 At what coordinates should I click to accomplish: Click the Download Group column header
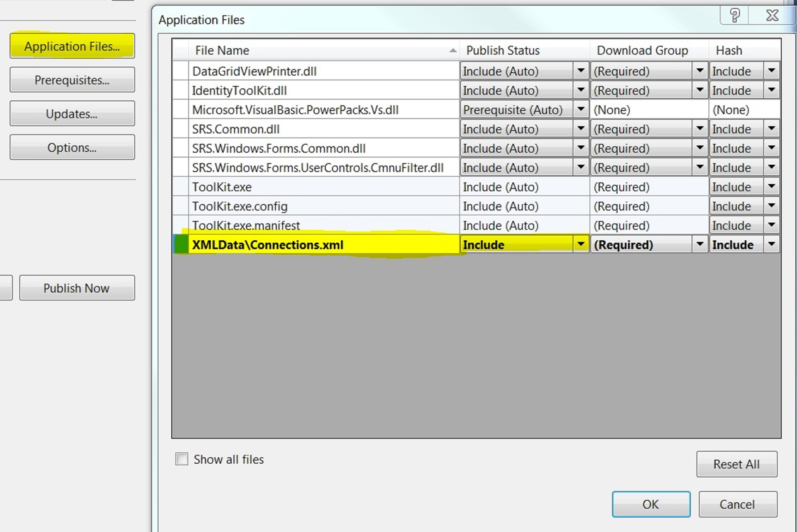(x=642, y=50)
